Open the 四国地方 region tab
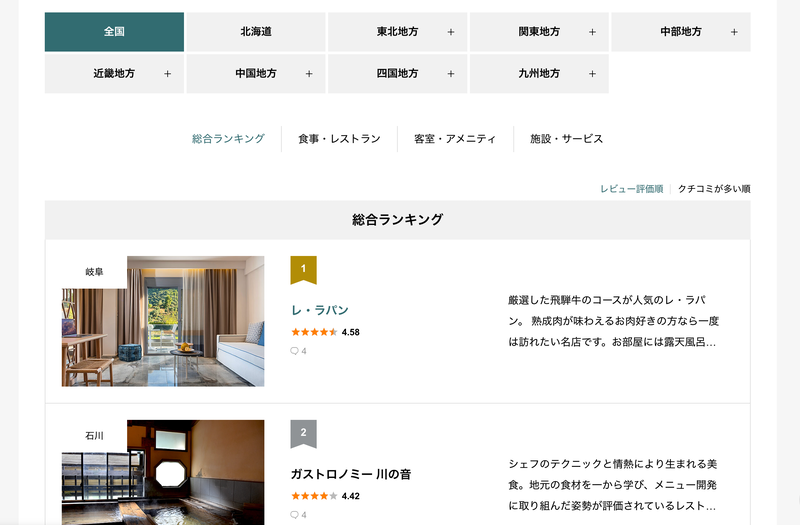The image size is (800, 525). (x=397, y=73)
